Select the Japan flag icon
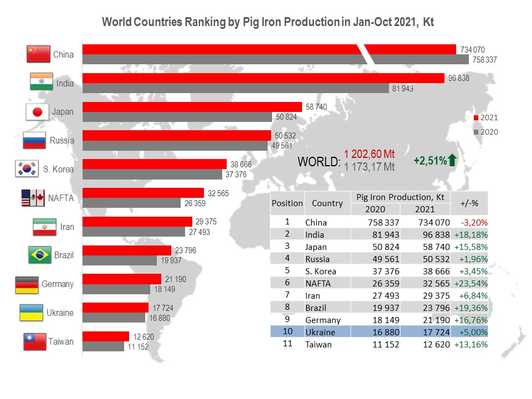The height and width of the screenshot is (399, 532). click(38, 111)
